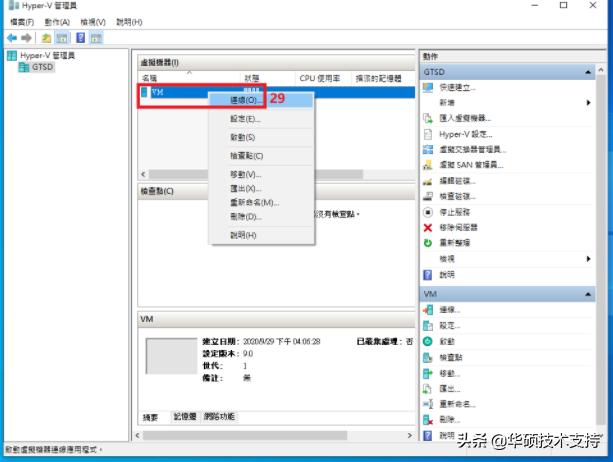613x462 pixels.
Task: Click the blue help book toolbar icon
Action: (x=81, y=38)
